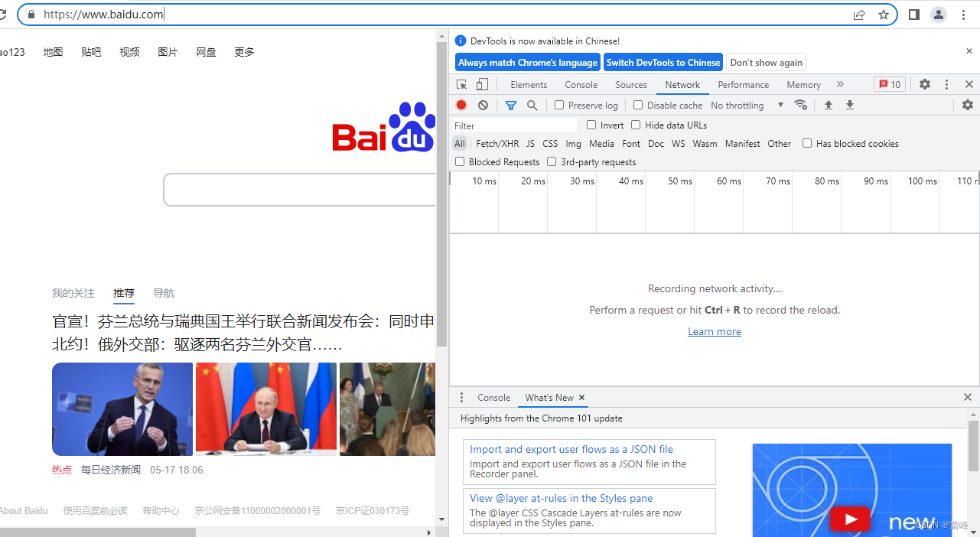The image size is (980, 537).
Task: Check Hide data URLs checkbox
Action: click(x=636, y=125)
